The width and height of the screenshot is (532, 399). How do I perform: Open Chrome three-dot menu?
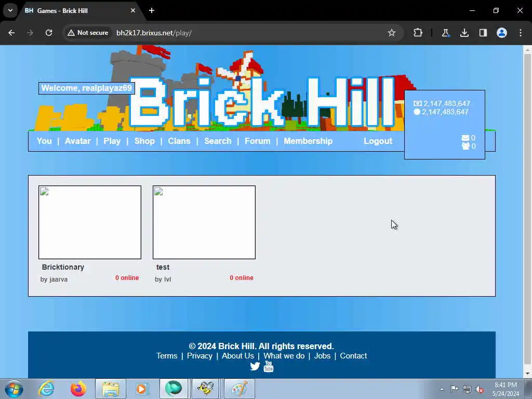point(521,33)
